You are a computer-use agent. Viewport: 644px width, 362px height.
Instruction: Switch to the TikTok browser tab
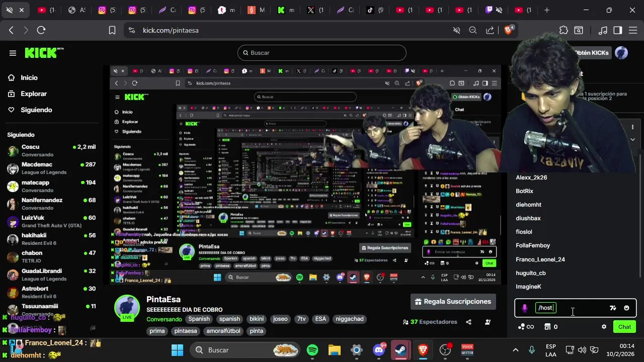click(x=376, y=10)
